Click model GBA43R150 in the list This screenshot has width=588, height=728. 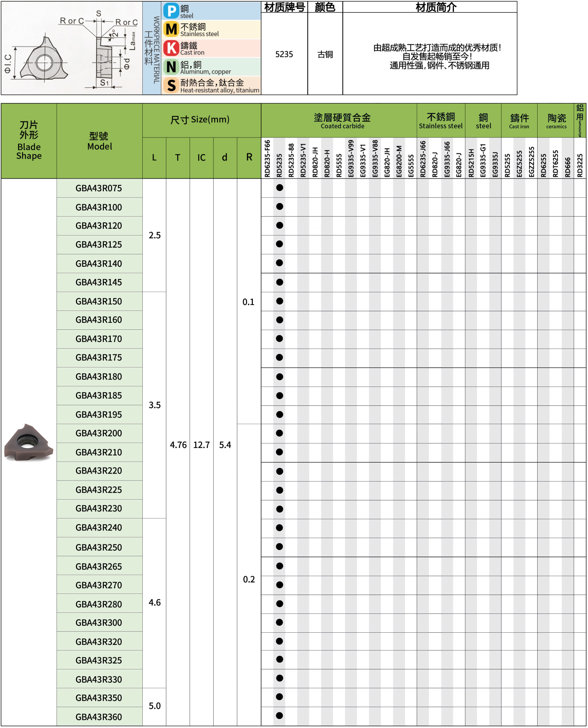point(99,301)
